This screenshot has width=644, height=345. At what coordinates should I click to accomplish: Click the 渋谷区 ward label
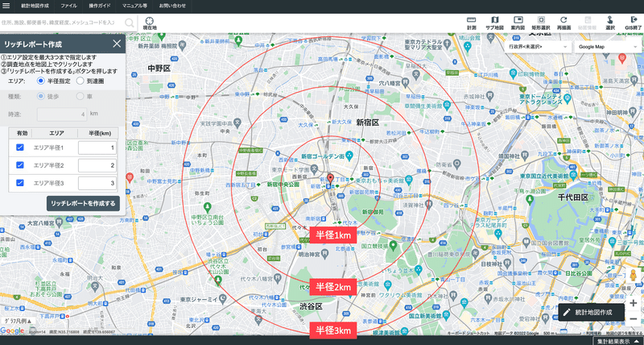point(312,307)
